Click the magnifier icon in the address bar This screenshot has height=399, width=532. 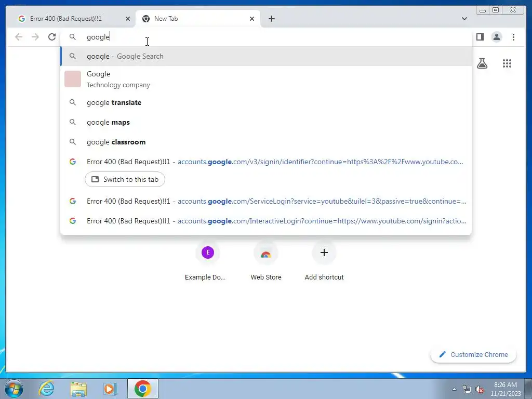pyautogui.click(x=73, y=37)
